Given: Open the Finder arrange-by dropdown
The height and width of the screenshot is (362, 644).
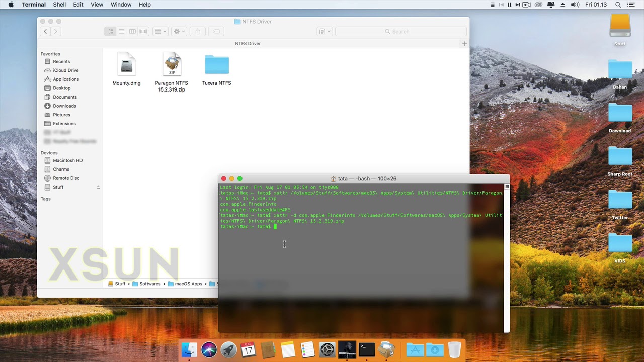Looking at the screenshot, I should (x=160, y=31).
